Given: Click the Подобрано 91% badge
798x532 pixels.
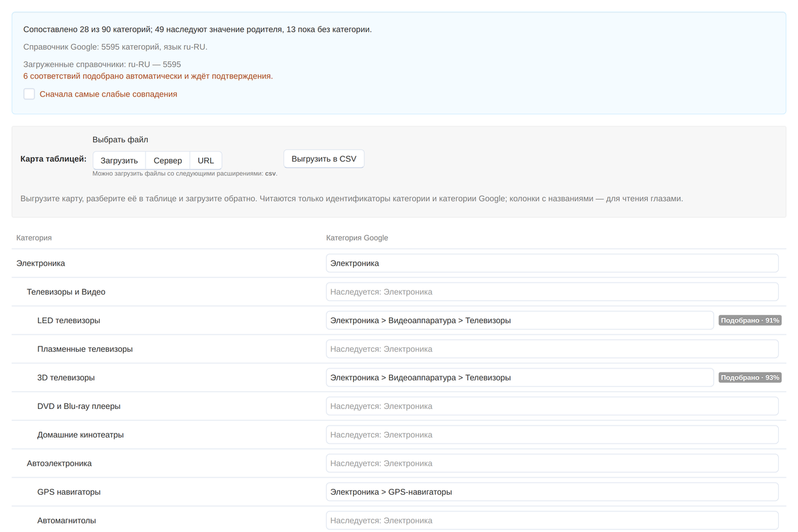Looking at the screenshot, I should click(x=750, y=321).
